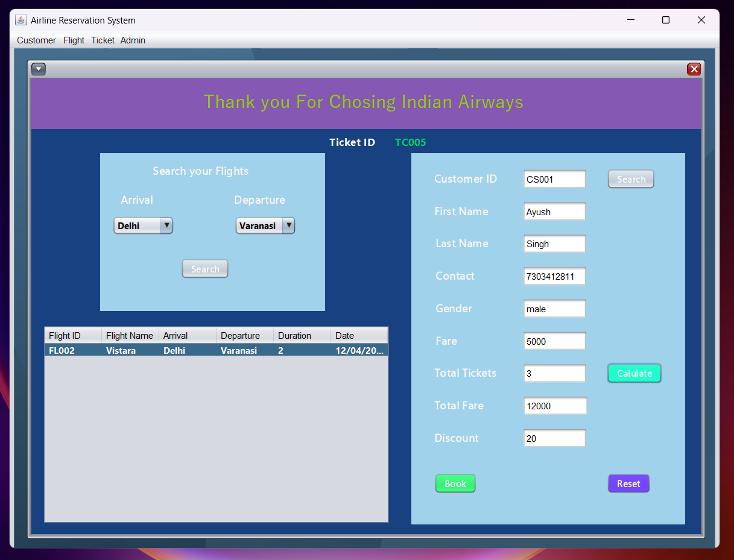Screen dimensions: 734x560
Task: Open the Flight menu
Action: (x=74, y=40)
